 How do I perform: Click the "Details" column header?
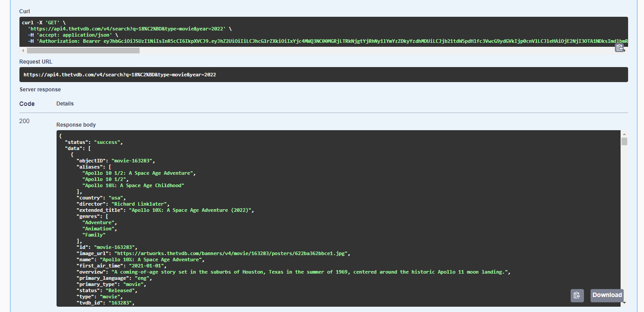tap(65, 104)
